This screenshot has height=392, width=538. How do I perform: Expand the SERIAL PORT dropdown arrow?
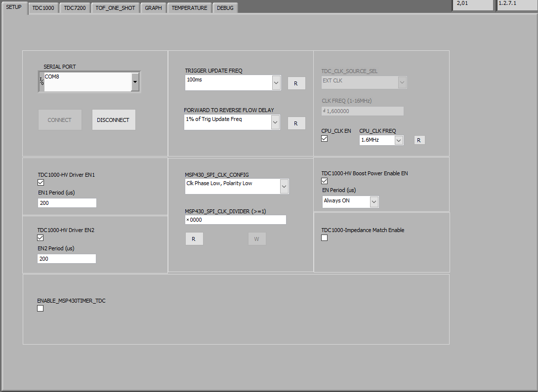pyautogui.click(x=135, y=82)
